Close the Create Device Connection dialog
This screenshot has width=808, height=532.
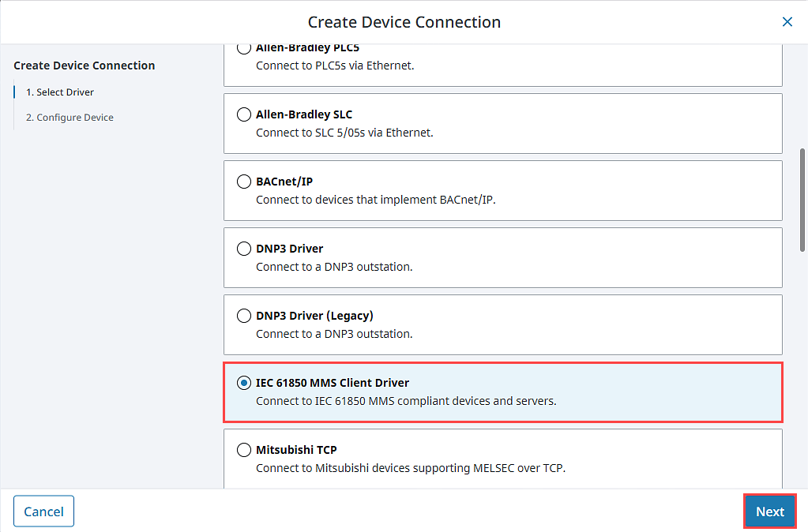pyautogui.click(x=787, y=21)
